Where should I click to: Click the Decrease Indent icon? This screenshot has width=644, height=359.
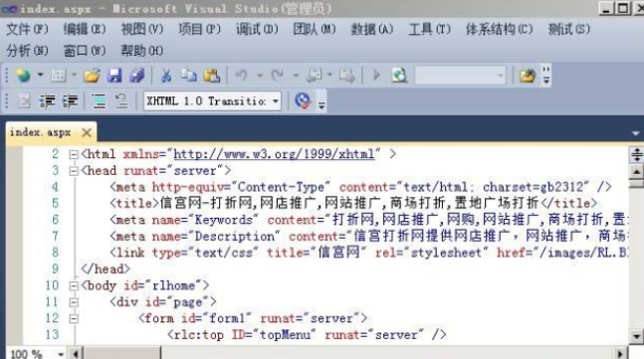(x=47, y=100)
